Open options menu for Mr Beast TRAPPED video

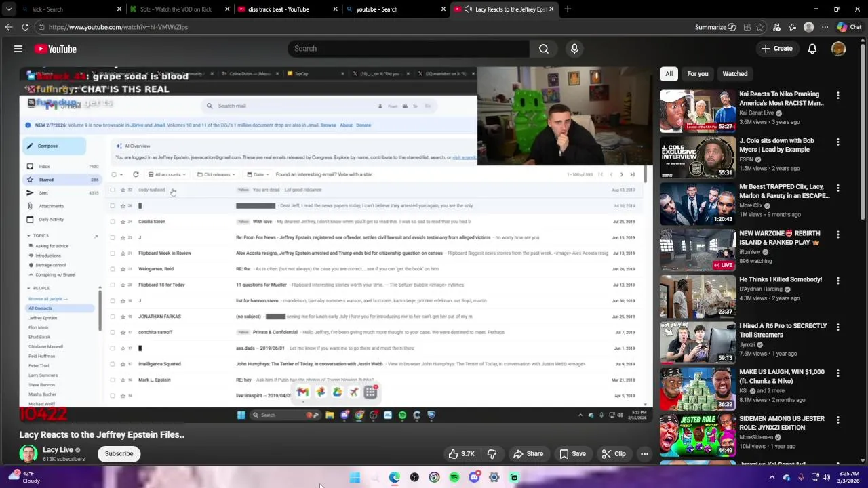[x=838, y=188]
